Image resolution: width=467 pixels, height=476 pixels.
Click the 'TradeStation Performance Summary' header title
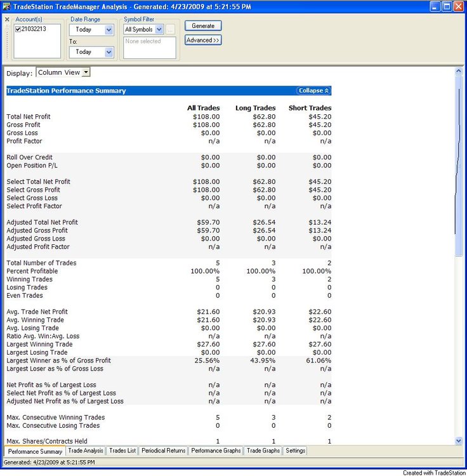tap(66, 91)
